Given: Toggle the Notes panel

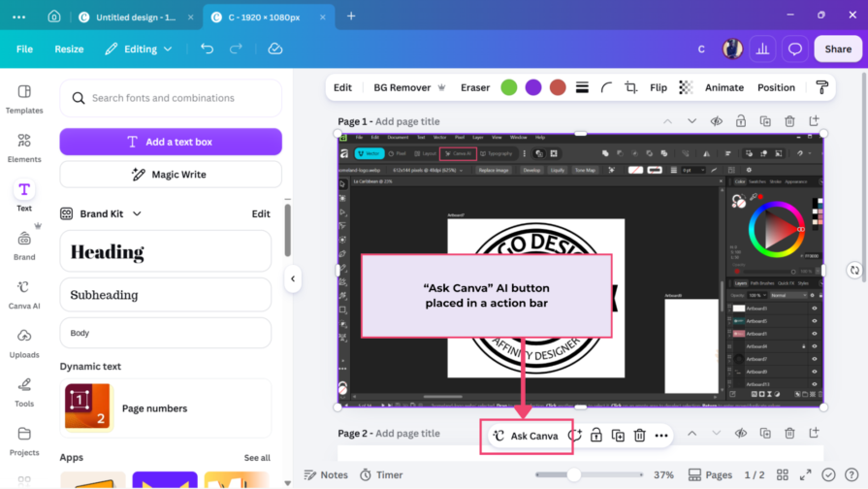Looking at the screenshot, I should [326, 474].
